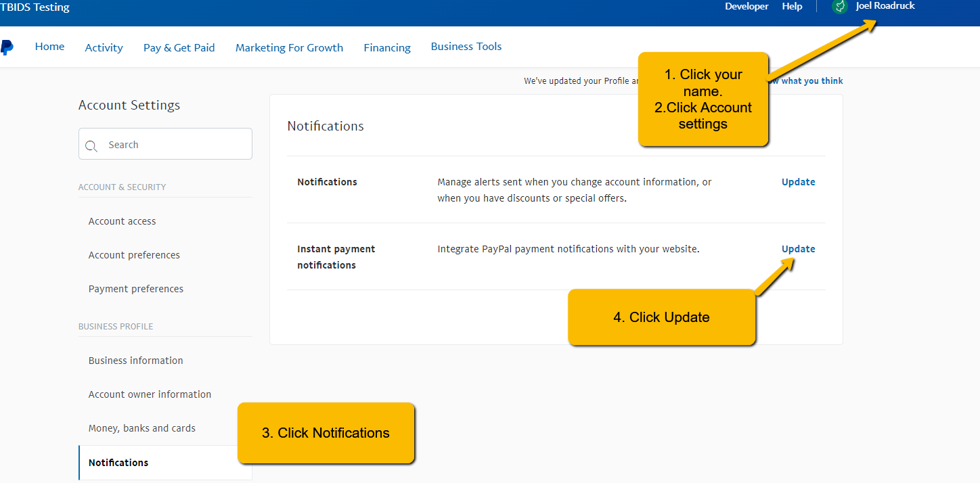The height and width of the screenshot is (483, 980).
Task: Click the Developer link
Action: click(x=747, y=6)
